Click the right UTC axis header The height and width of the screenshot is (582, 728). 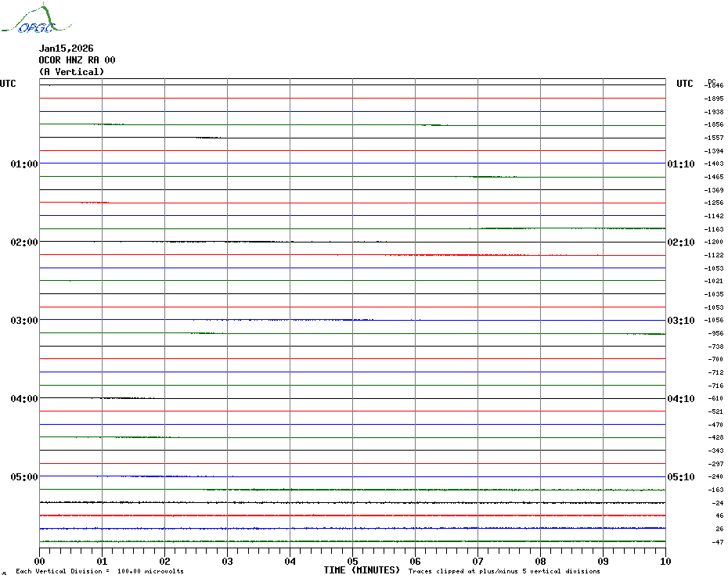(x=684, y=84)
